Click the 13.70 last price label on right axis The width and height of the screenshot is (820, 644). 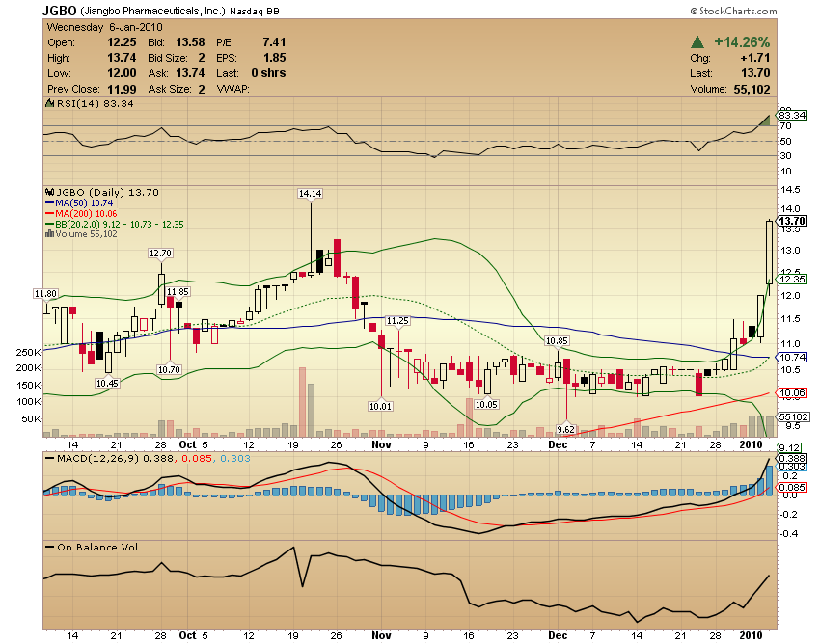click(793, 221)
